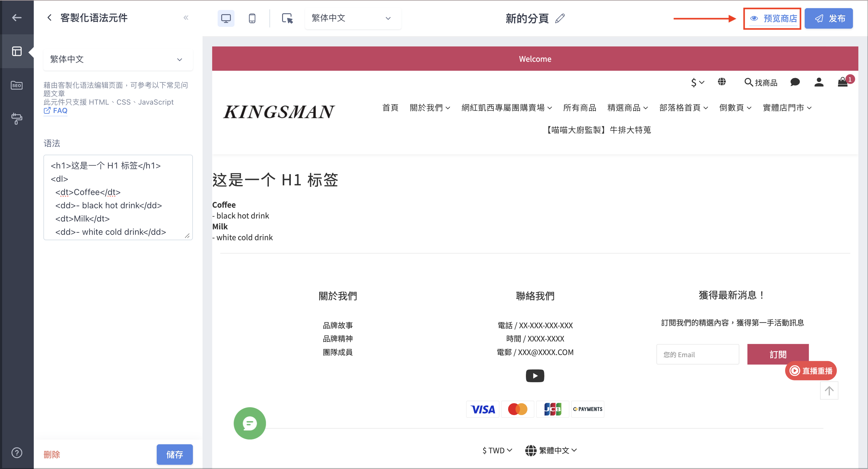Switch to mobile preview mode
Viewport: 868px width, 469px height.
(x=252, y=18)
